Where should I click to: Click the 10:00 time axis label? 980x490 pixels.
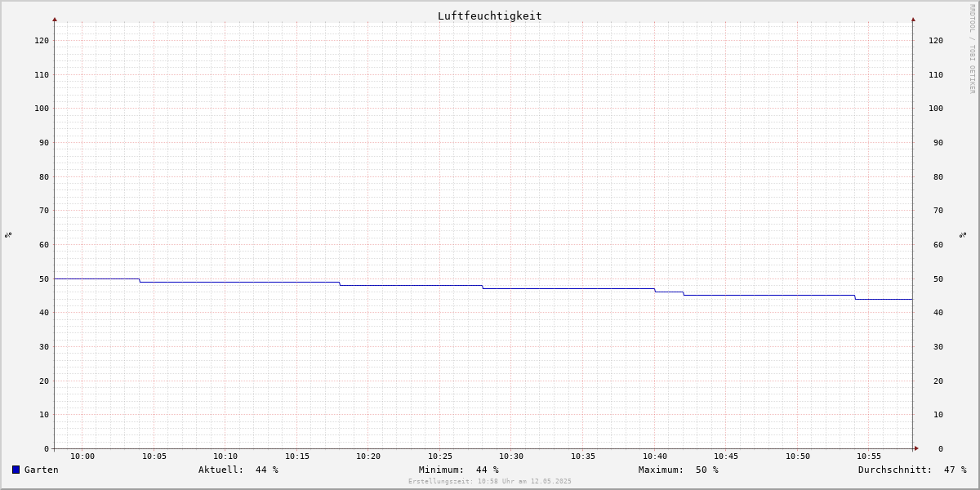coord(82,457)
